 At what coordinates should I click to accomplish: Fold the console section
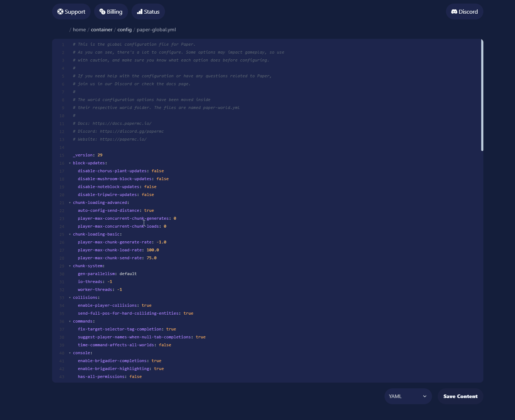70,353
